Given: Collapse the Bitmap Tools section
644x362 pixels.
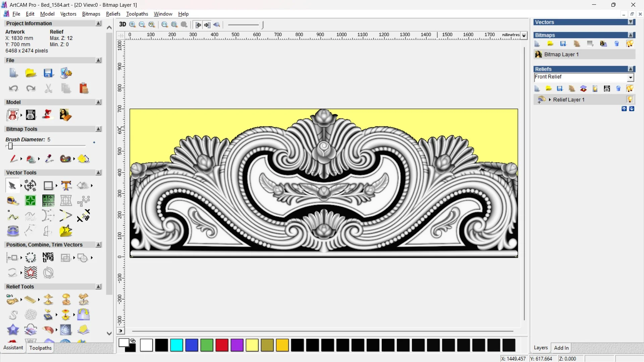Looking at the screenshot, I should [98, 129].
